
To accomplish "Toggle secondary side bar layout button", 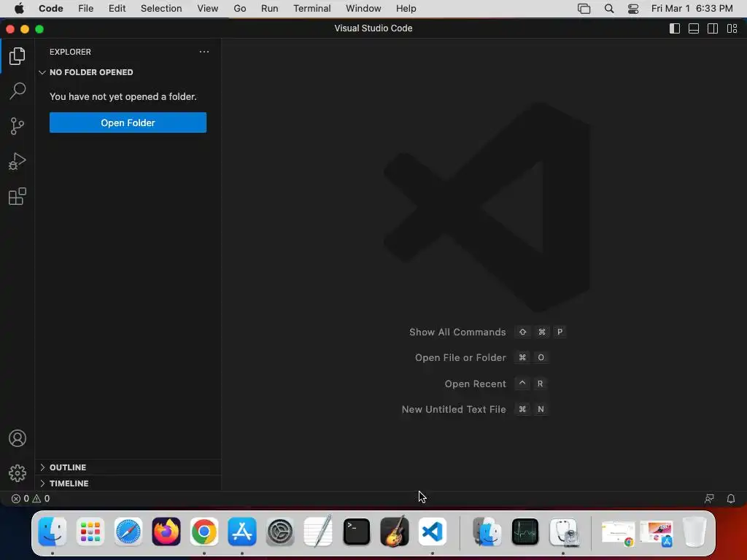I will [713, 28].
